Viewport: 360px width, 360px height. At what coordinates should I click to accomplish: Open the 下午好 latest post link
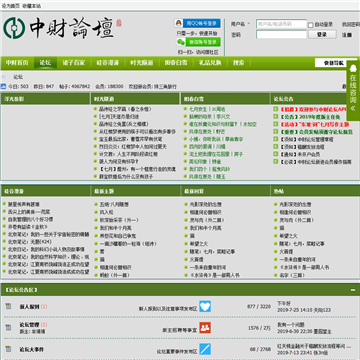(284, 303)
